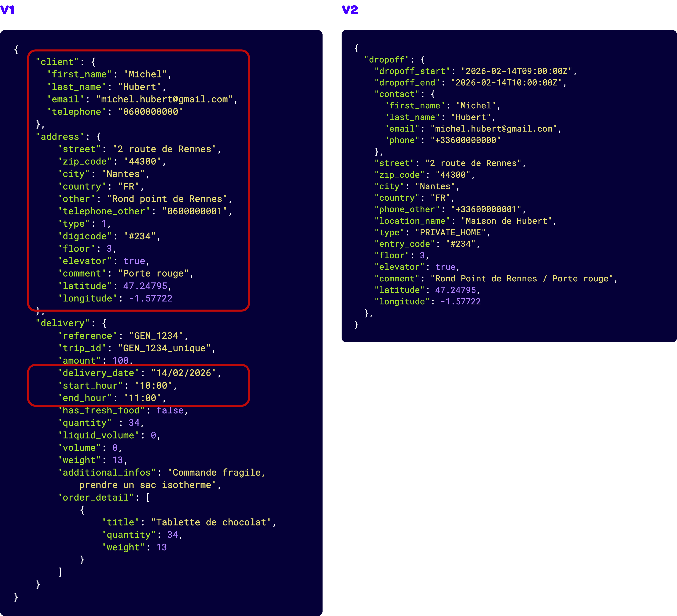The height and width of the screenshot is (616, 677).
Task: Click has_fresh_food value false
Action: pyautogui.click(x=170, y=411)
